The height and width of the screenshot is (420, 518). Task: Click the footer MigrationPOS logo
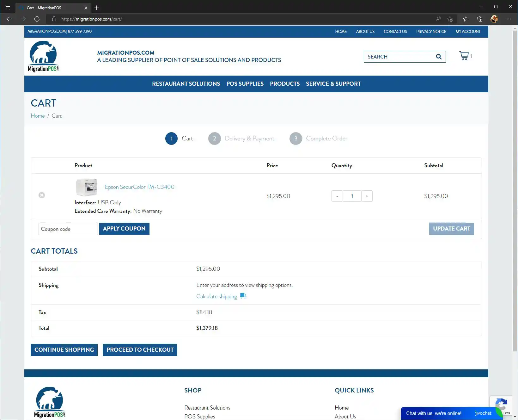tap(49, 402)
